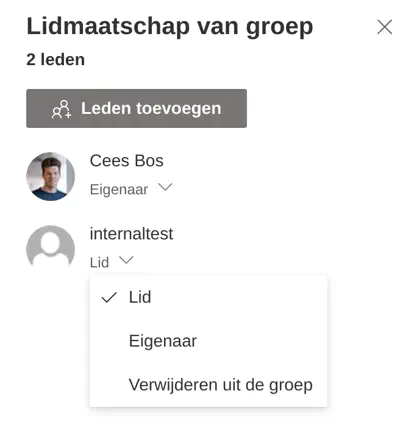Collapse the chevron next to internaltest's Lid role
Image resolution: width=400 pixels, height=430 pixels.
(x=126, y=260)
